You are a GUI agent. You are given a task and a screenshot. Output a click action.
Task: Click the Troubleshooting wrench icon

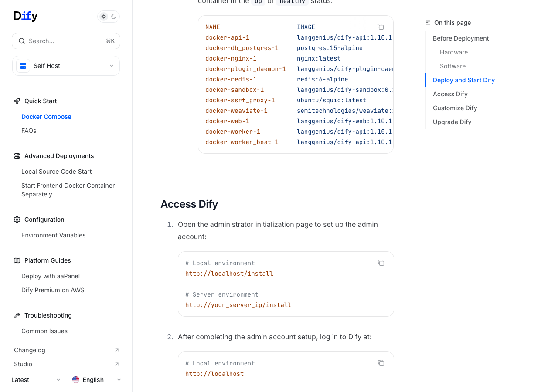click(17, 315)
